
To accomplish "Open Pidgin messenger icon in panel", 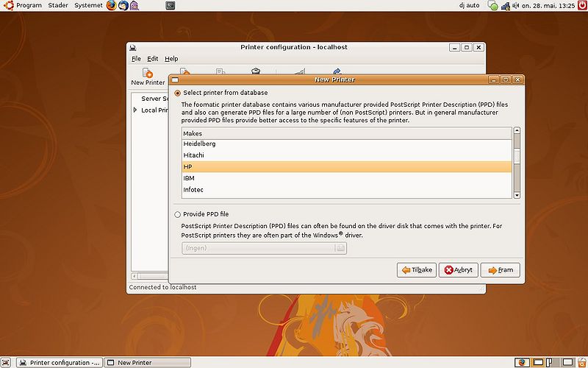I will (x=135, y=5).
